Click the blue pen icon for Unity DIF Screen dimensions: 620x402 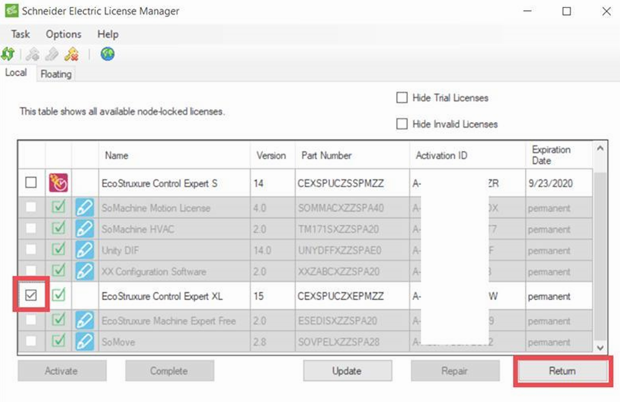click(85, 250)
